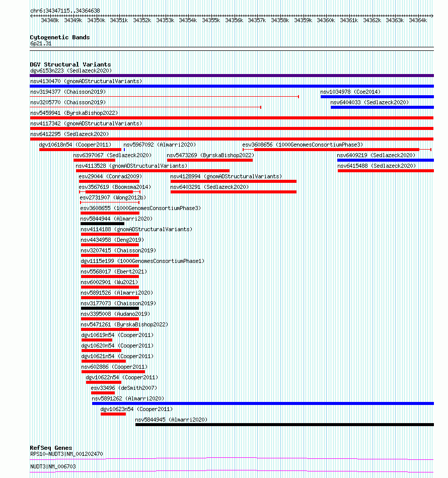448x478 pixels.
Task: Click the purple dgv6153n223 variant bar
Action: (x=232, y=76)
